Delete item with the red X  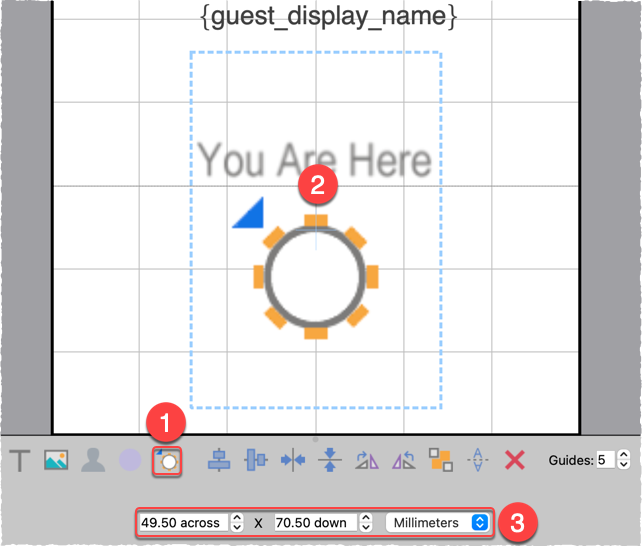tap(514, 460)
